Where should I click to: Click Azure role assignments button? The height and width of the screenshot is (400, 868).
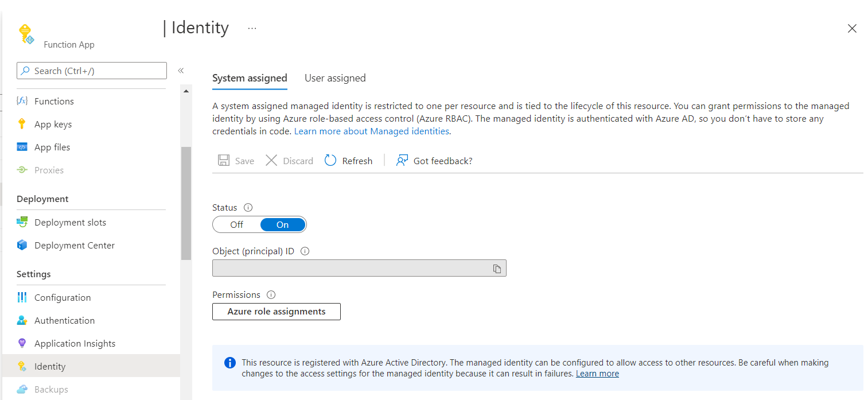[x=277, y=312]
